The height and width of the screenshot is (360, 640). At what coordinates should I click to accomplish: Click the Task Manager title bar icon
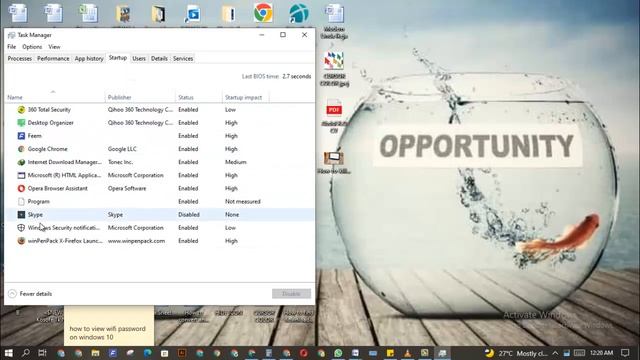(11, 35)
